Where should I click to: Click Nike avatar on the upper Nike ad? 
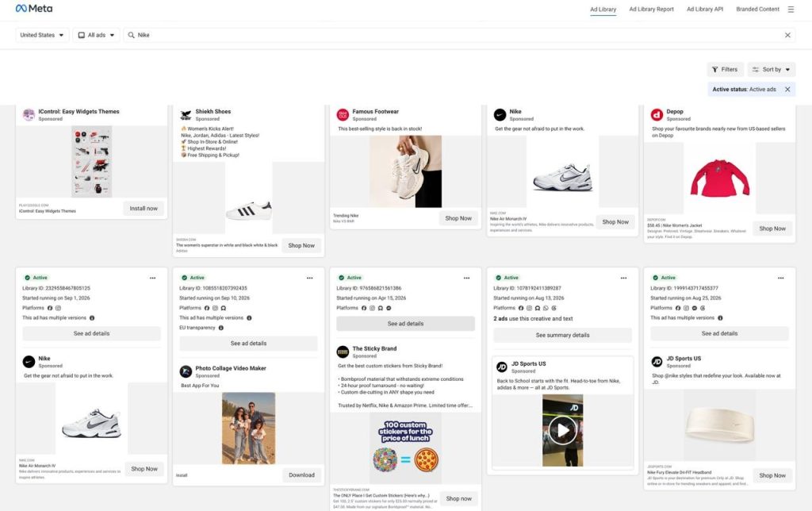click(500, 114)
